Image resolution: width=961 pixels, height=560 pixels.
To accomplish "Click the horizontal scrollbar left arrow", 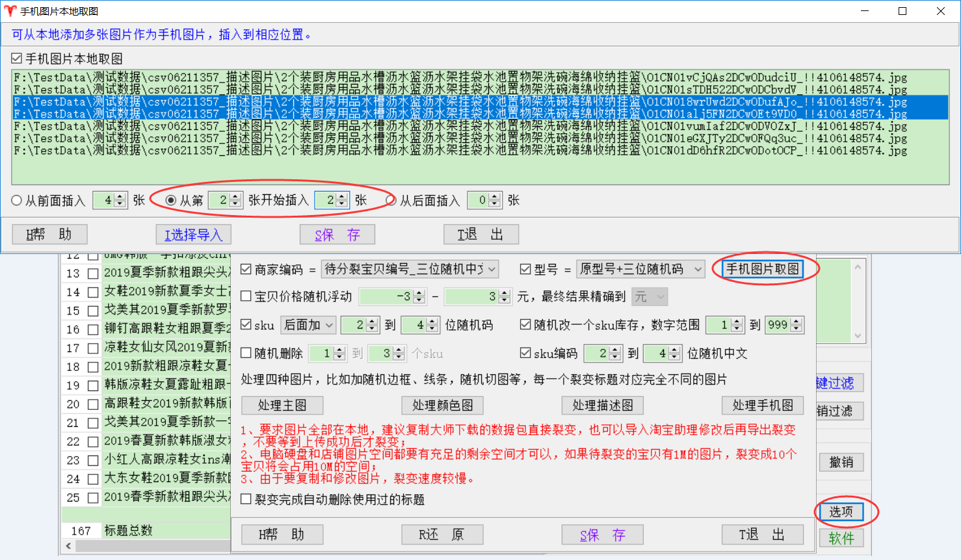I will [x=68, y=546].
